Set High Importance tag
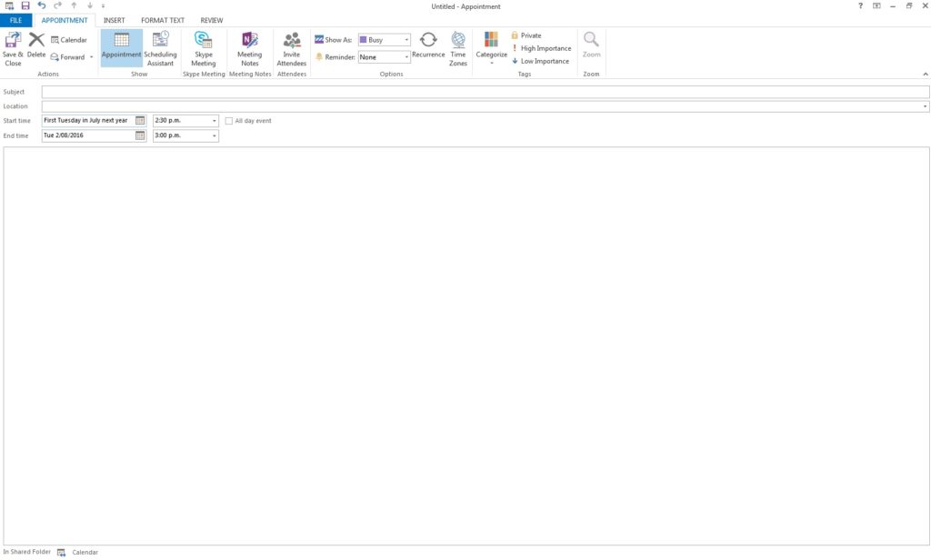Image resolution: width=931 pixels, height=560 pixels. tap(541, 48)
